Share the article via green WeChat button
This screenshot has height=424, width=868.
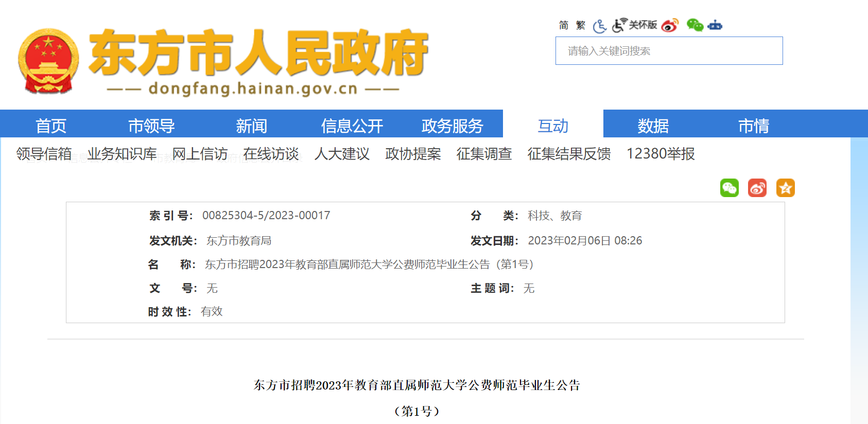[730, 188]
